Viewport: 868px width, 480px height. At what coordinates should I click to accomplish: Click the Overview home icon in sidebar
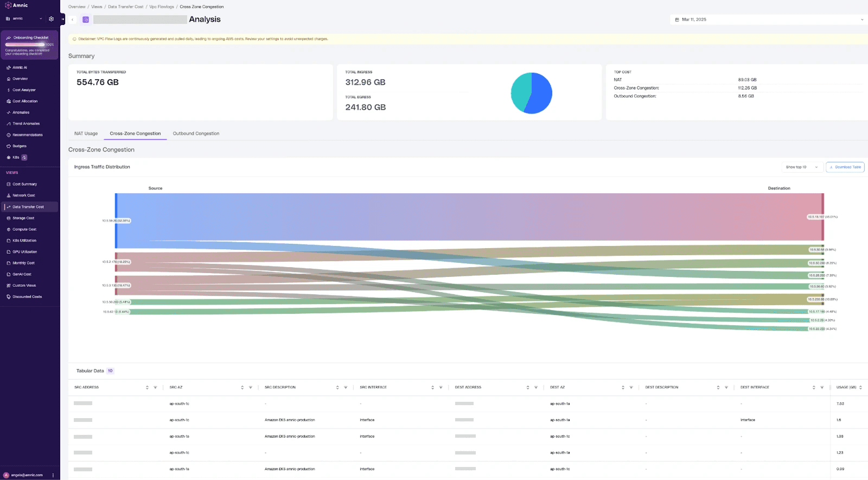9,79
